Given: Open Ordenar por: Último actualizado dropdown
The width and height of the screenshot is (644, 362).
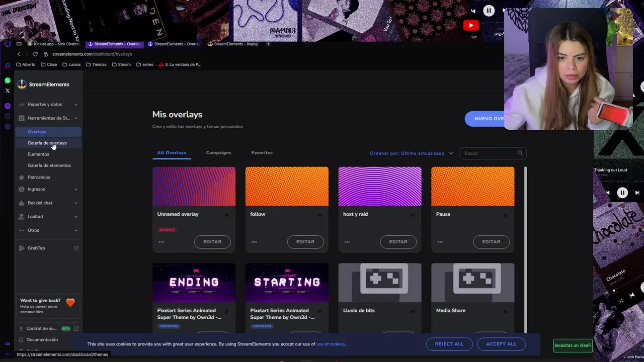Looking at the screenshot, I should coord(412,153).
